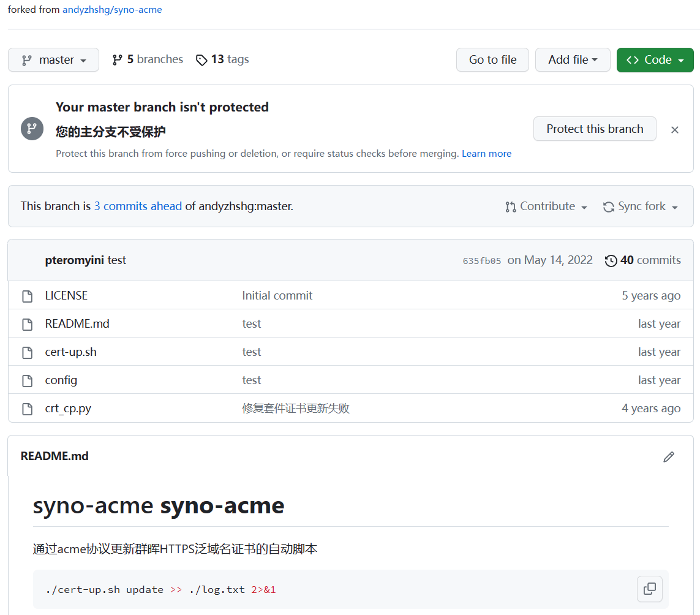Dismiss the branch protection notice

point(674,130)
